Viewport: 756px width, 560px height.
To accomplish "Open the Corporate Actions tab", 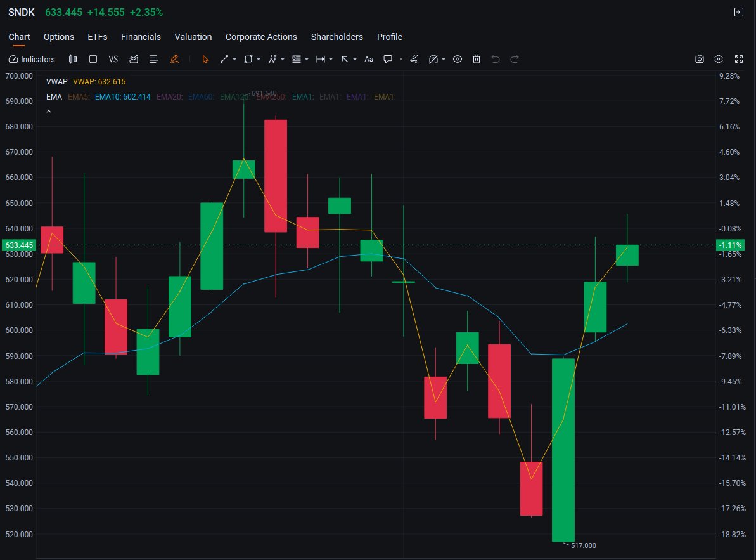I will [x=261, y=37].
